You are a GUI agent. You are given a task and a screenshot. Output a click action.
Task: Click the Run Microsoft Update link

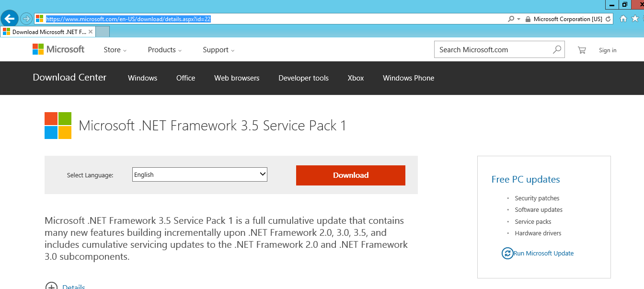(x=543, y=253)
